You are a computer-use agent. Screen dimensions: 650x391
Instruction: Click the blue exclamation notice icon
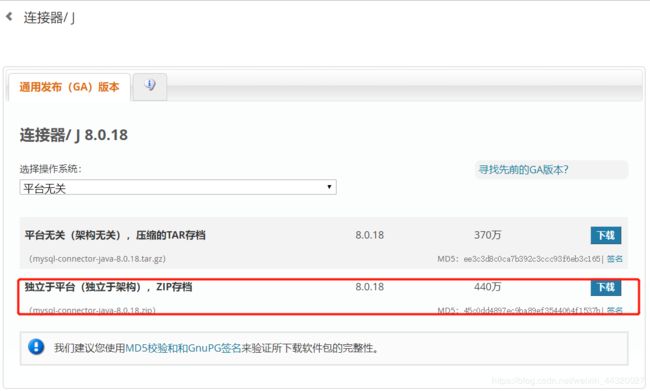click(x=36, y=347)
